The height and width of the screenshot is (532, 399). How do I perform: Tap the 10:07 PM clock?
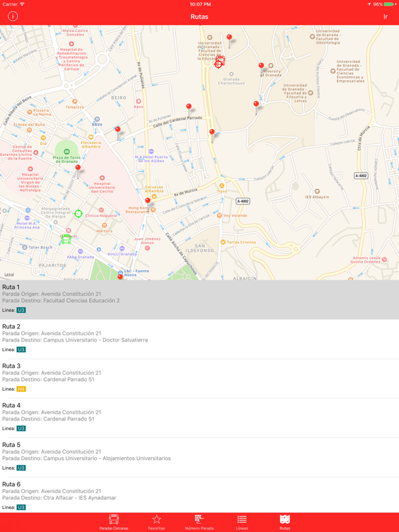coord(200,4)
